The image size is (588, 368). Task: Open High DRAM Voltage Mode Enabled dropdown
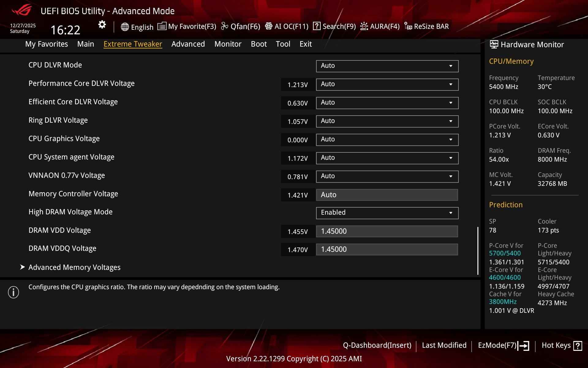(387, 213)
